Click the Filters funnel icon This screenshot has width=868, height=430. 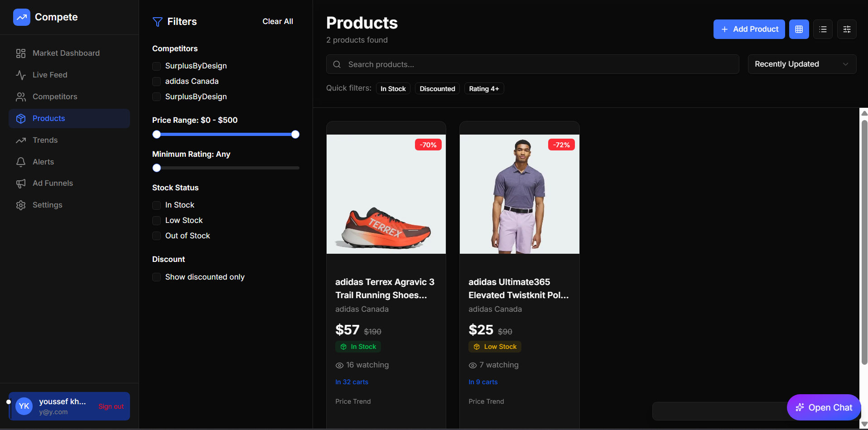[x=157, y=22]
